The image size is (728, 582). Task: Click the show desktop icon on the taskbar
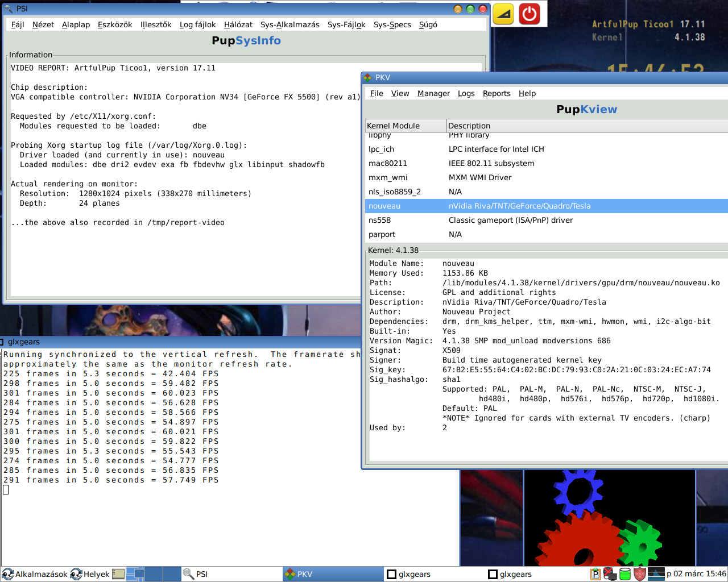[118, 574]
